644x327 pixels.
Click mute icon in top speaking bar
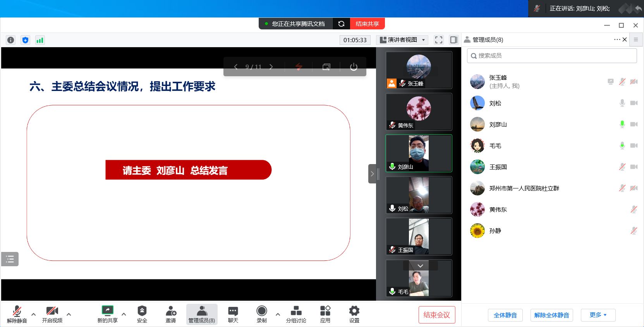point(537,8)
